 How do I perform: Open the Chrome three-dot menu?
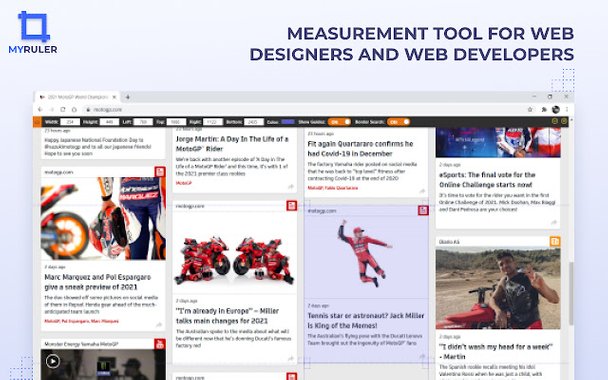567,110
